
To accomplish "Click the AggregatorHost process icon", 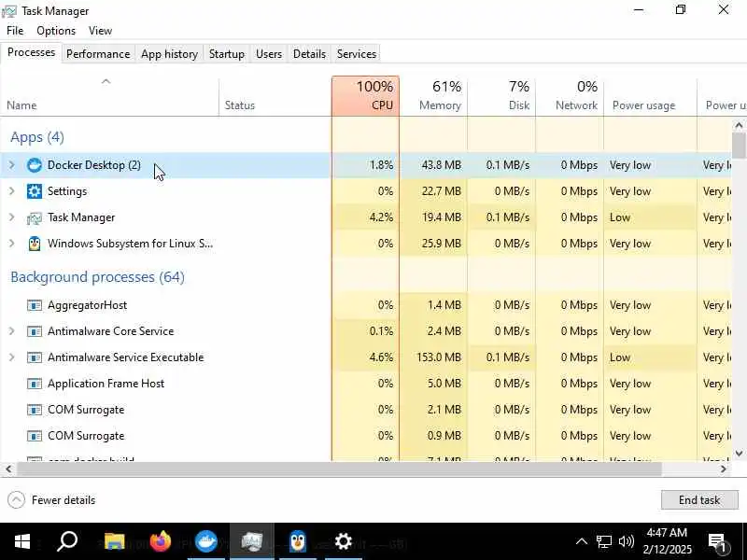I will pyautogui.click(x=35, y=305).
